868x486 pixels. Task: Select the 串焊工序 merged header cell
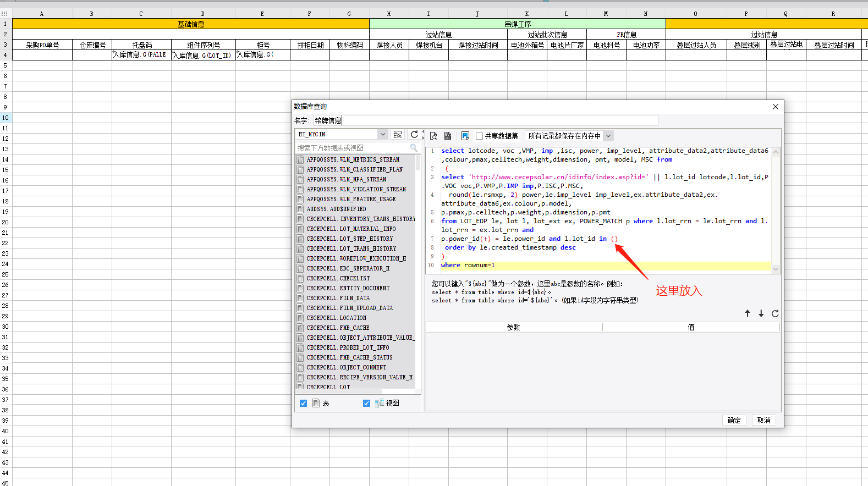tap(518, 24)
